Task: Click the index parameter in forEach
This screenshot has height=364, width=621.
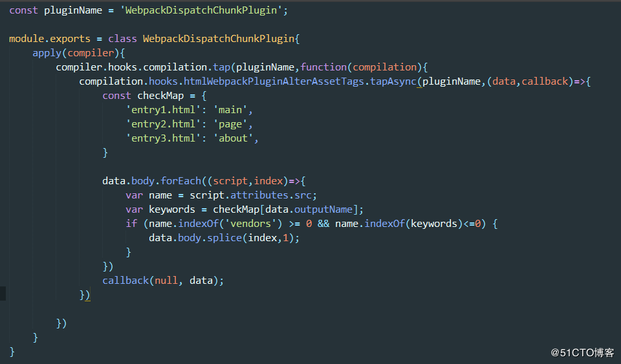Action: point(268,181)
